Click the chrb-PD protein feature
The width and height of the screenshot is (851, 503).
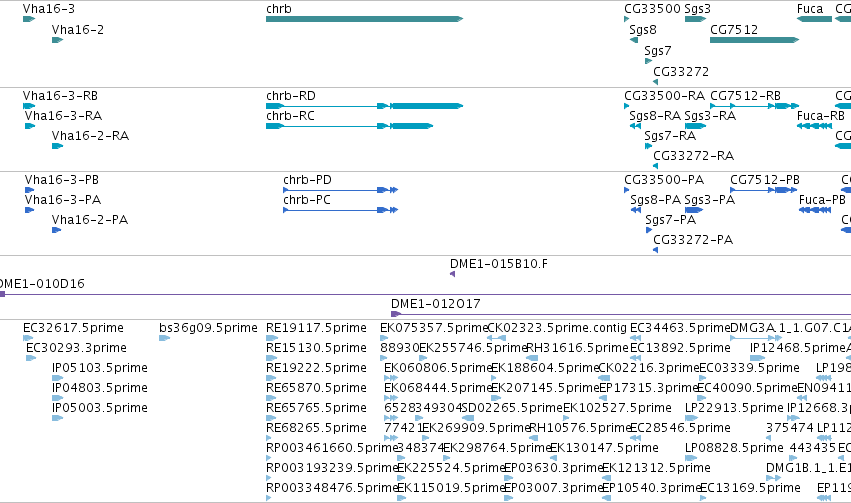pyautogui.click(x=340, y=190)
